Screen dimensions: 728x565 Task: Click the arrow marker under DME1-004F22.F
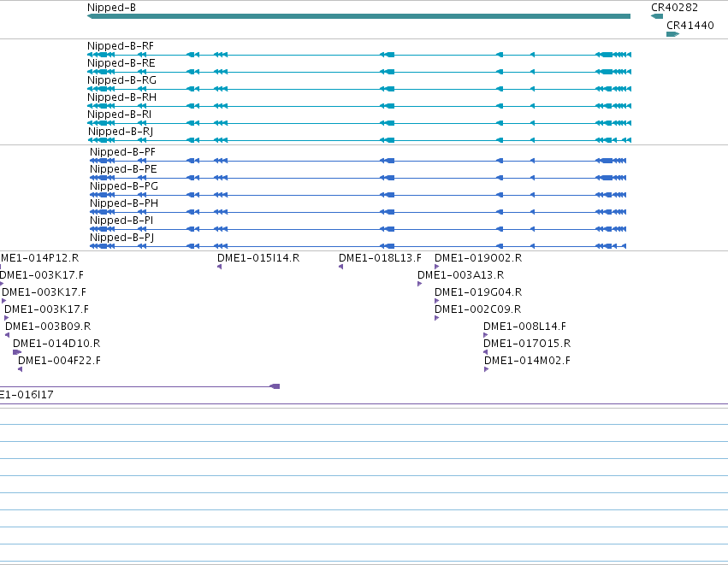(x=20, y=369)
